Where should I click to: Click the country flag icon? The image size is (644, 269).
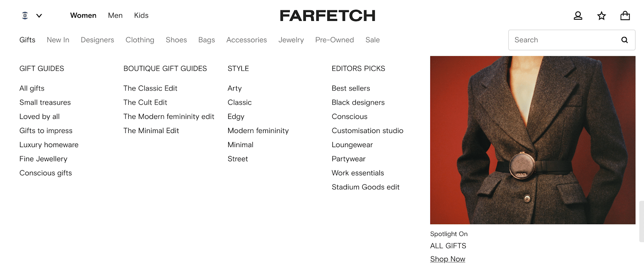pos(25,16)
